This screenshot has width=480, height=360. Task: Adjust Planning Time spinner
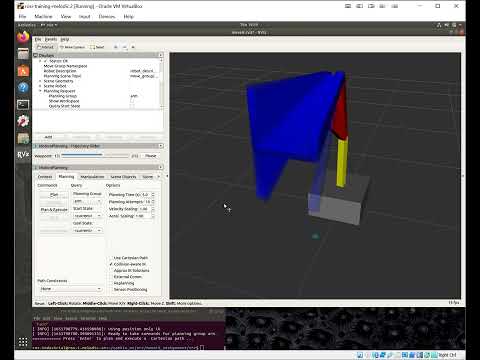pos(153,194)
